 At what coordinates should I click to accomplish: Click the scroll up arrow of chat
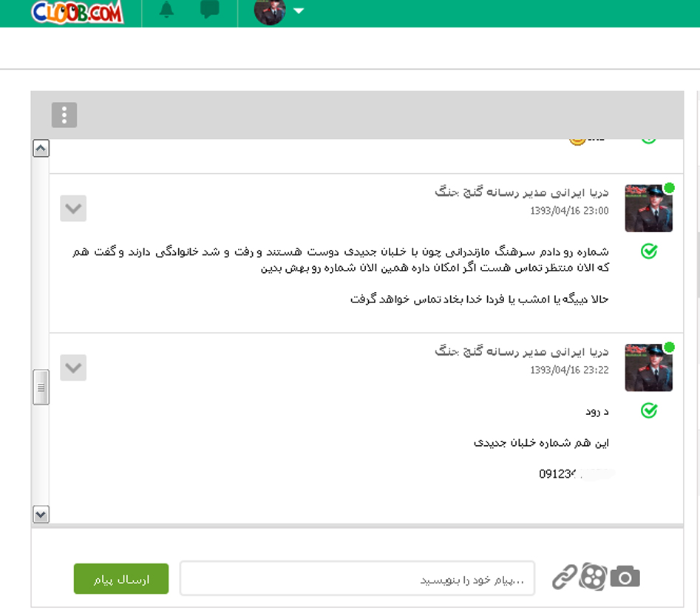coord(41,148)
